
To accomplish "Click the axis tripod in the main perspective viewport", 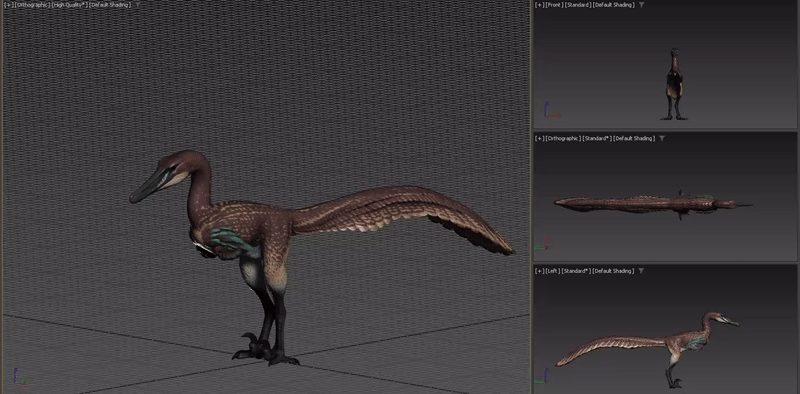I will click(x=18, y=377).
